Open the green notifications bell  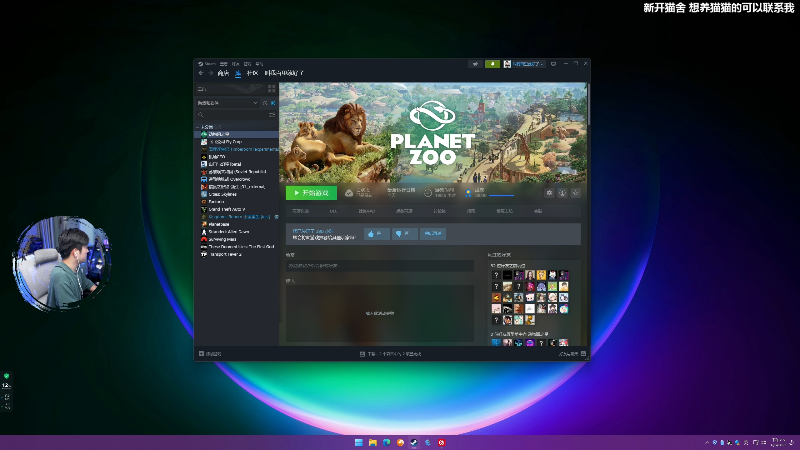click(x=492, y=64)
